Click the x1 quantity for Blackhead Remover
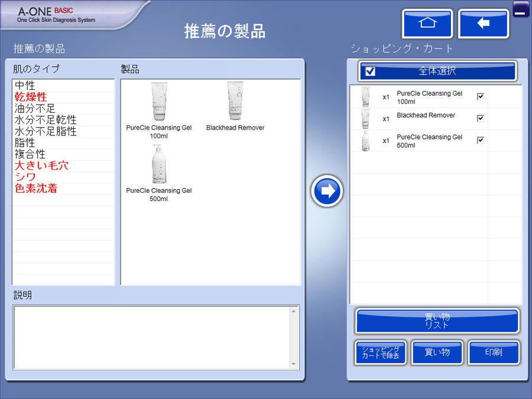 click(386, 119)
